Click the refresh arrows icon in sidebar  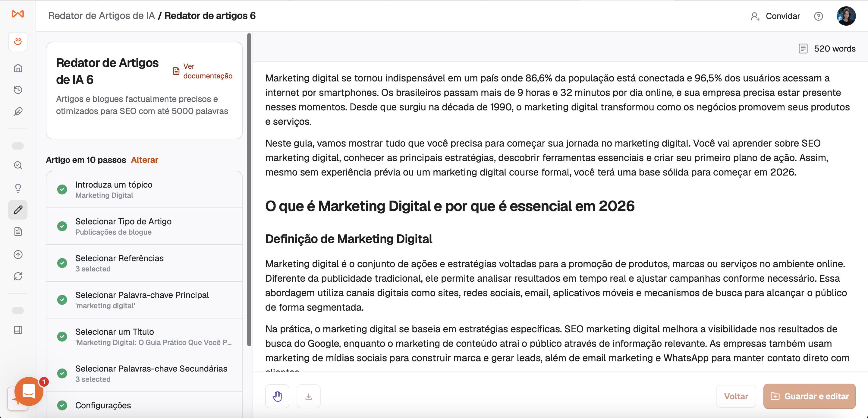point(18,277)
